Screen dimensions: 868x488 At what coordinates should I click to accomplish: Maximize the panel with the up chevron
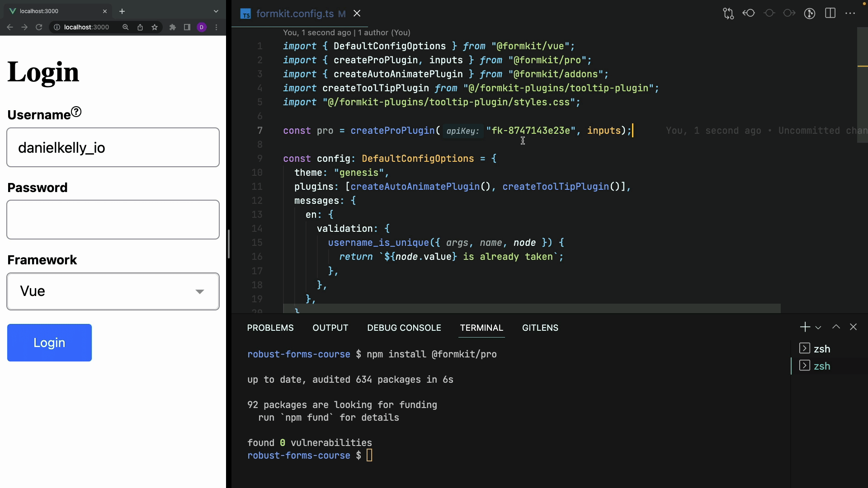pos(836,327)
